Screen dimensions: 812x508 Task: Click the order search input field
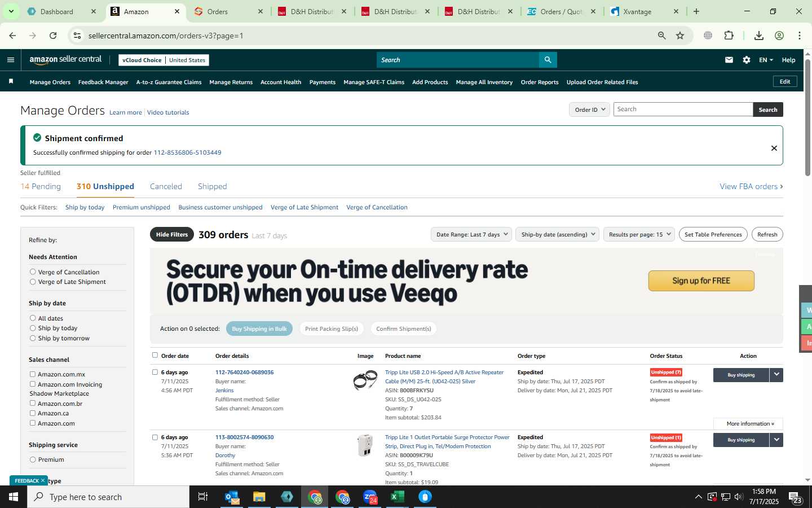click(x=683, y=110)
